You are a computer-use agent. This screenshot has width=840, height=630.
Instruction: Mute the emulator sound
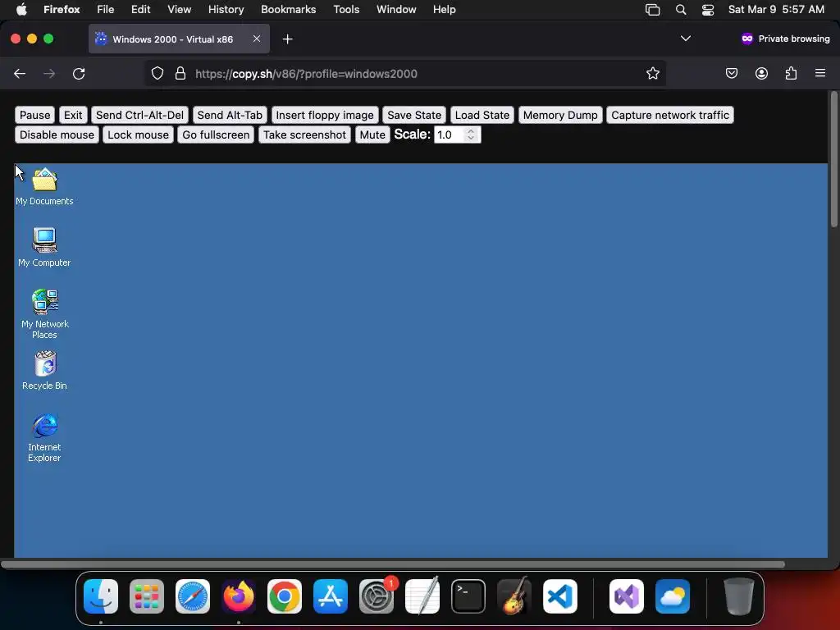tap(372, 135)
